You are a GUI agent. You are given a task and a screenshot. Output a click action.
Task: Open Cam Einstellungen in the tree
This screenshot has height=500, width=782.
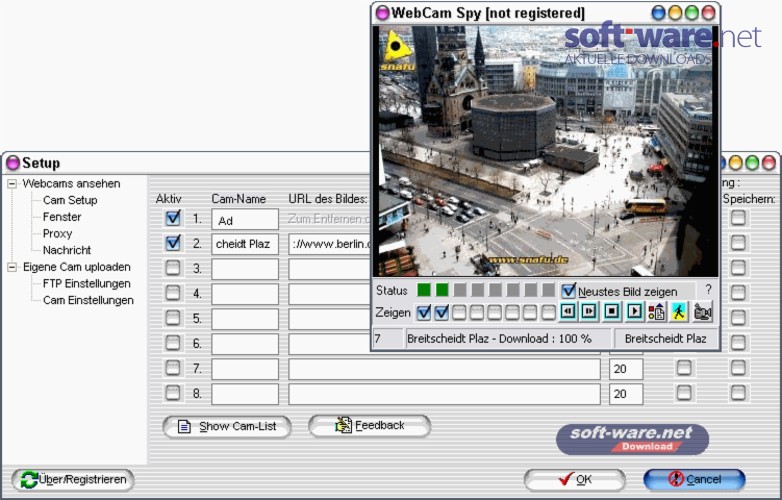[x=88, y=300]
